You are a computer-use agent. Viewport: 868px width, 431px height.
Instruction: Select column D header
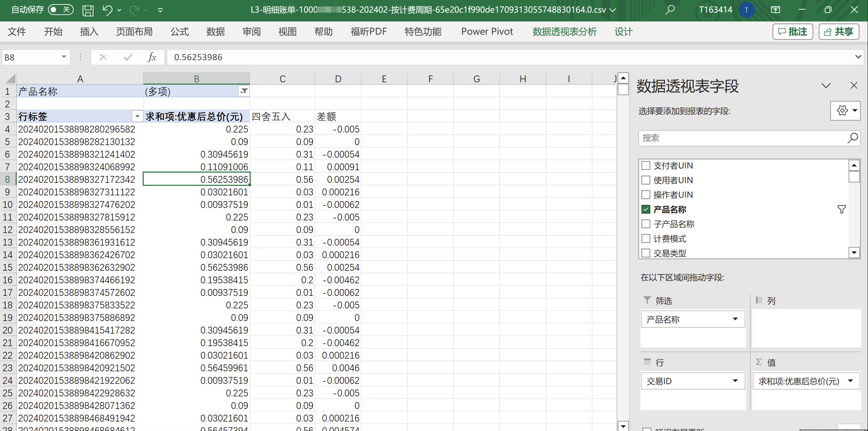tap(338, 79)
